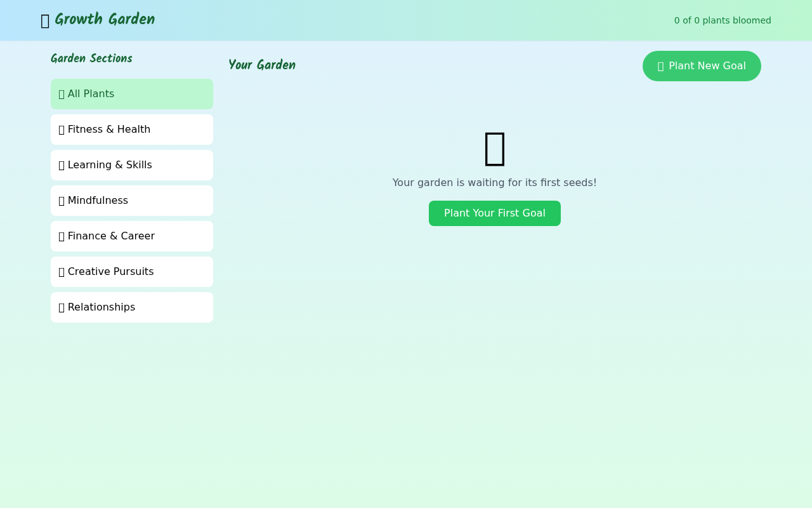812x508 pixels.
Task: Click the large seed placeholder icon
Action: 495,149
